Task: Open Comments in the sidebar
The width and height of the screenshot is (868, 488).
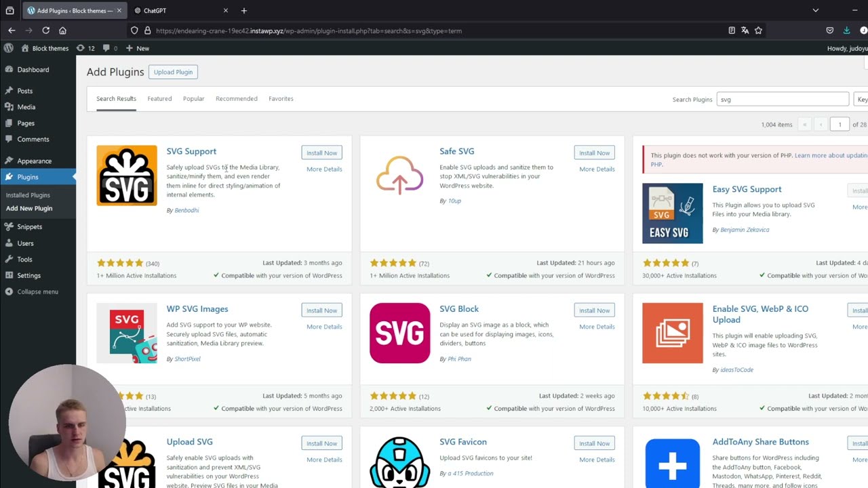Action: point(33,139)
